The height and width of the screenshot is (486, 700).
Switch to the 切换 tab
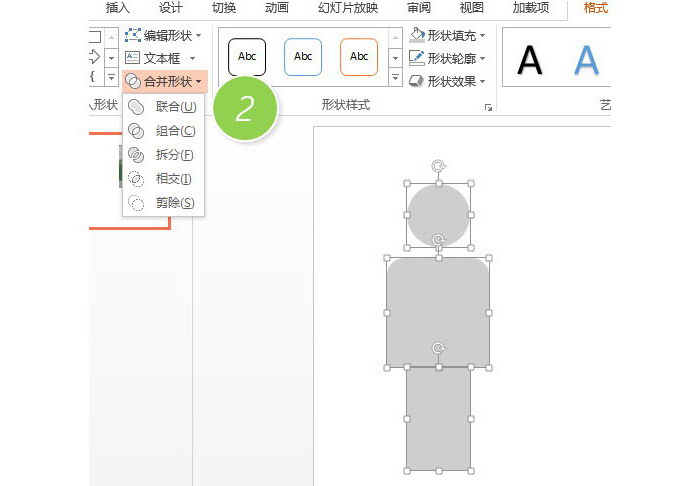[x=224, y=8]
